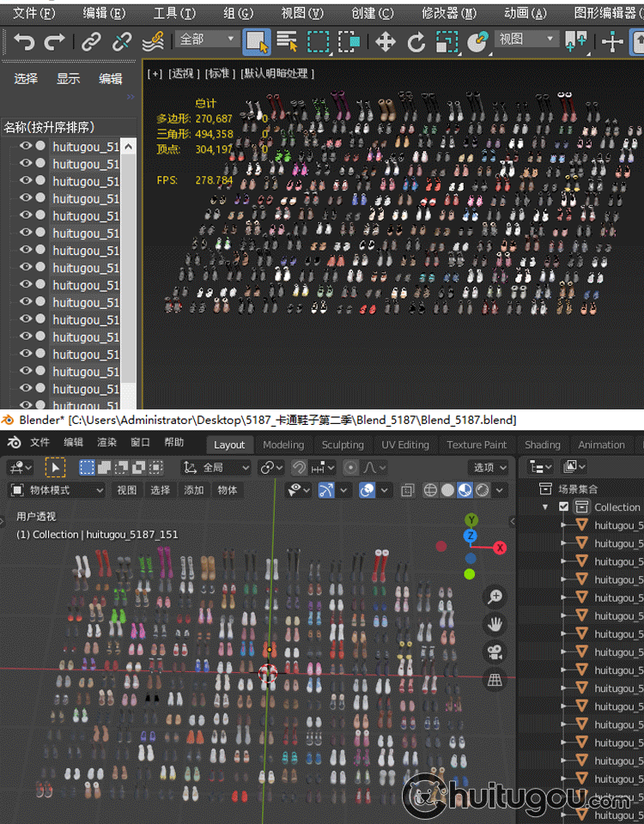Toggle the proportional editing icon
644x824 pixels.
pos(350,467)
